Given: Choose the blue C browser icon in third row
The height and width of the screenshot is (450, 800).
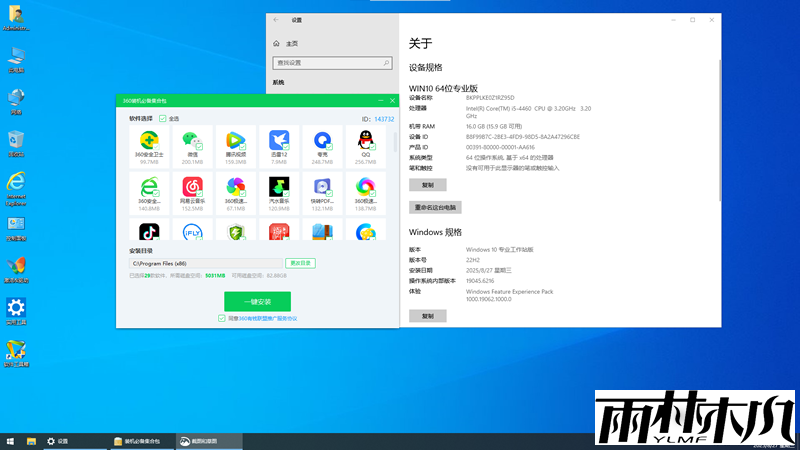Looking at the screenshot, I should (365, 232).
